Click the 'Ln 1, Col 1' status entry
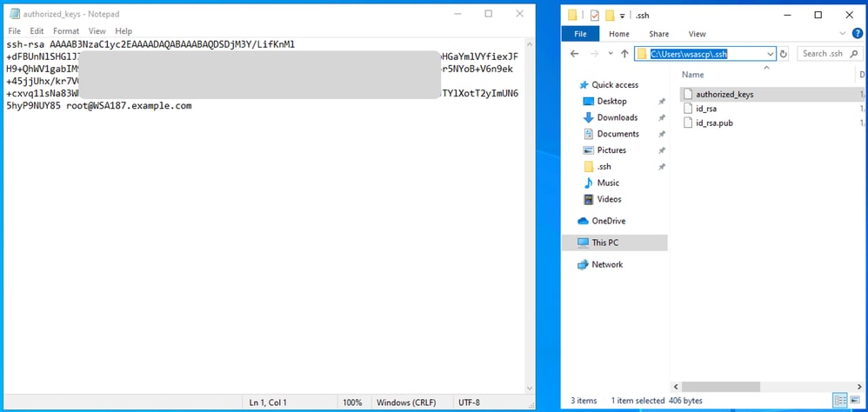 (x=268, y=402)
